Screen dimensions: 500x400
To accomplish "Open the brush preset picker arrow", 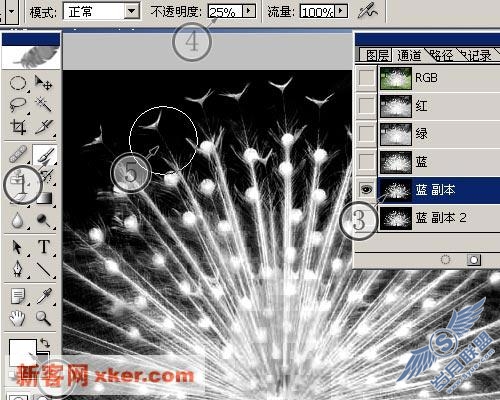I will tap(12, 12).
